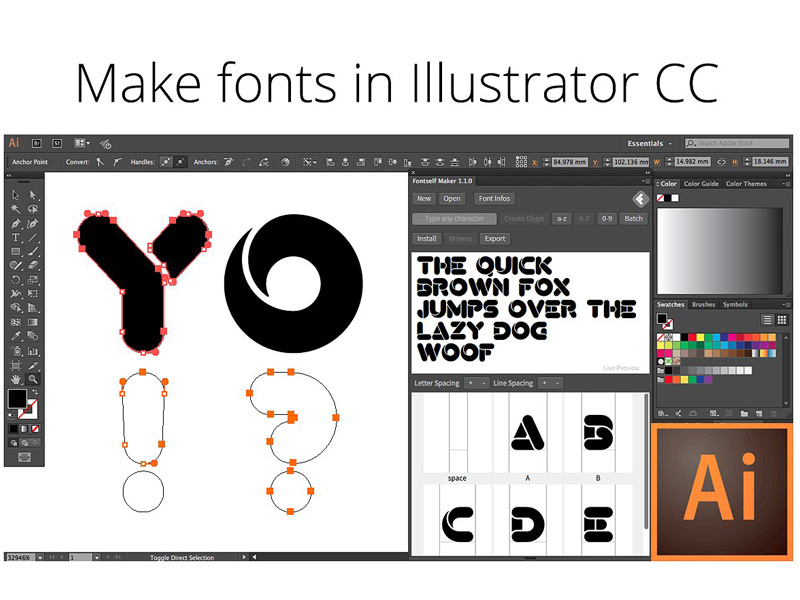This screenshot has height=600, width=800.
Task: Click the Install font button
Action: click(427, 238)
